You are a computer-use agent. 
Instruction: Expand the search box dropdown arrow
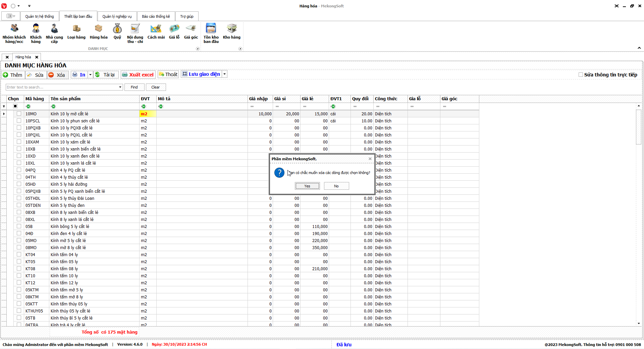120,87
